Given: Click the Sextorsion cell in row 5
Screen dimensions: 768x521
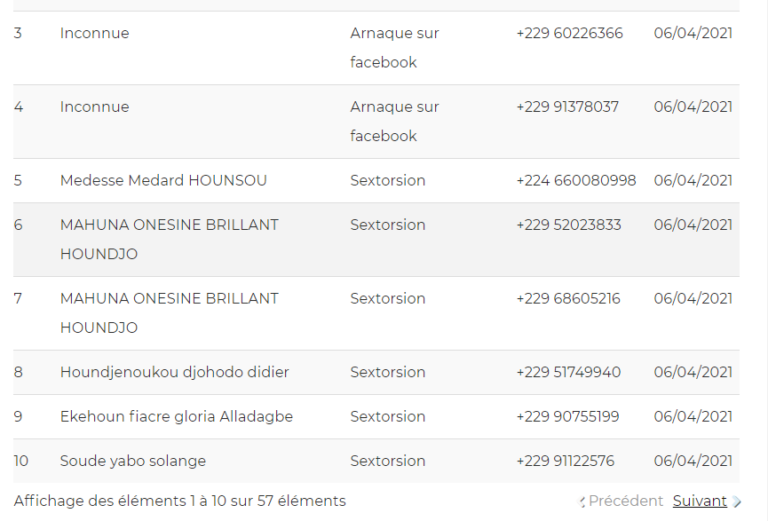Looking at the screenshot, I should [388, 181].
